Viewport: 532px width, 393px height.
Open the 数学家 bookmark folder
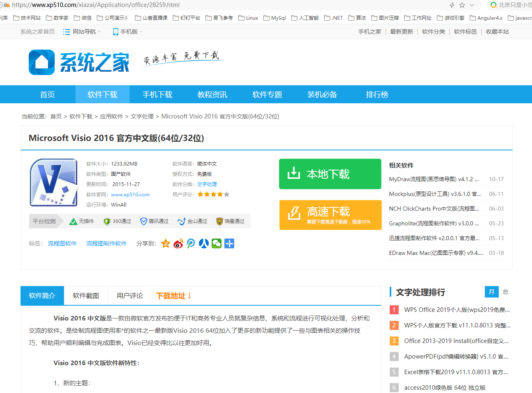(57, 18)
